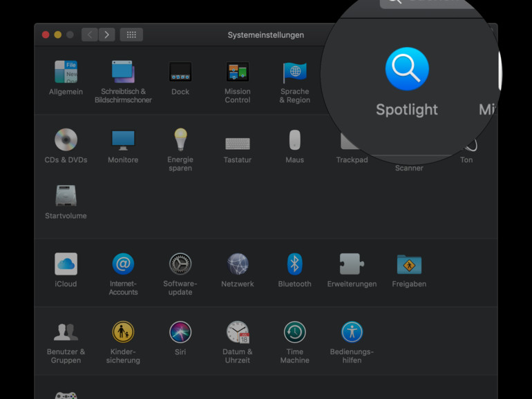Open Kindersicherung parental controls
532x399 pixels.
pos(123,332)
